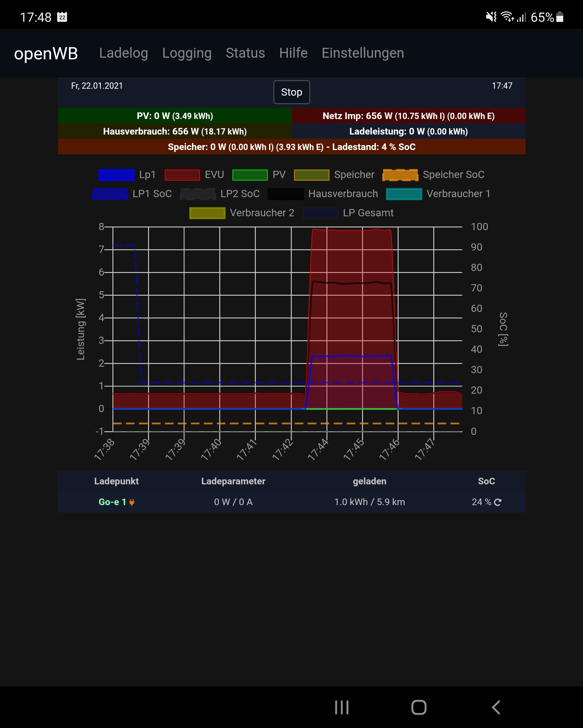Image resolution: width=583 pixels, height=728 pixels.
Task: Click the 17:47 time display above tiles
Action: (502, 86)
